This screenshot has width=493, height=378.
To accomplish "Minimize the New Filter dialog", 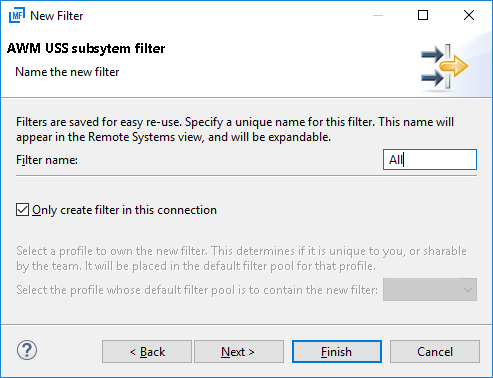I will coord(378,15).
